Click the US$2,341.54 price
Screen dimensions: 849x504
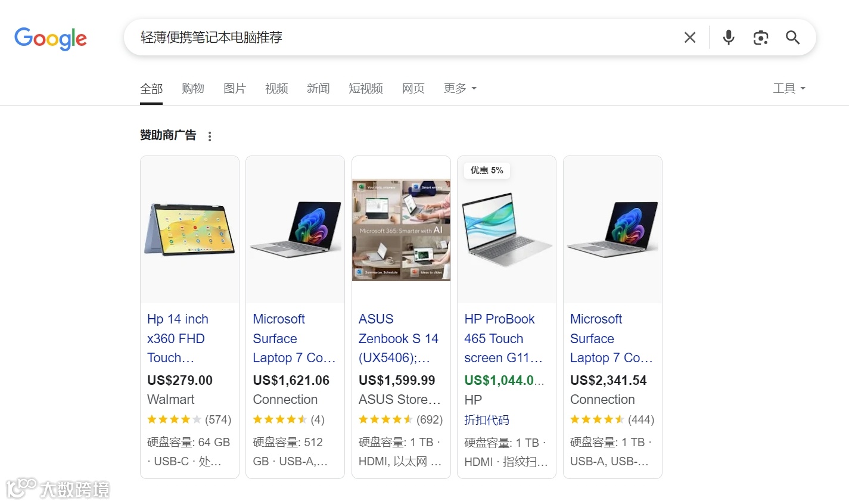tap(608, 380)
